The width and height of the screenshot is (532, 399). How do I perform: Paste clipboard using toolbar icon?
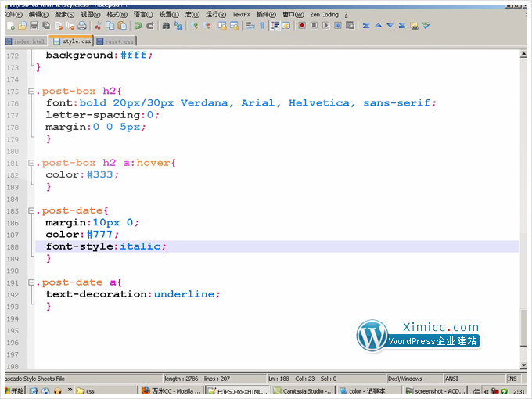click(x=122, y=26)
